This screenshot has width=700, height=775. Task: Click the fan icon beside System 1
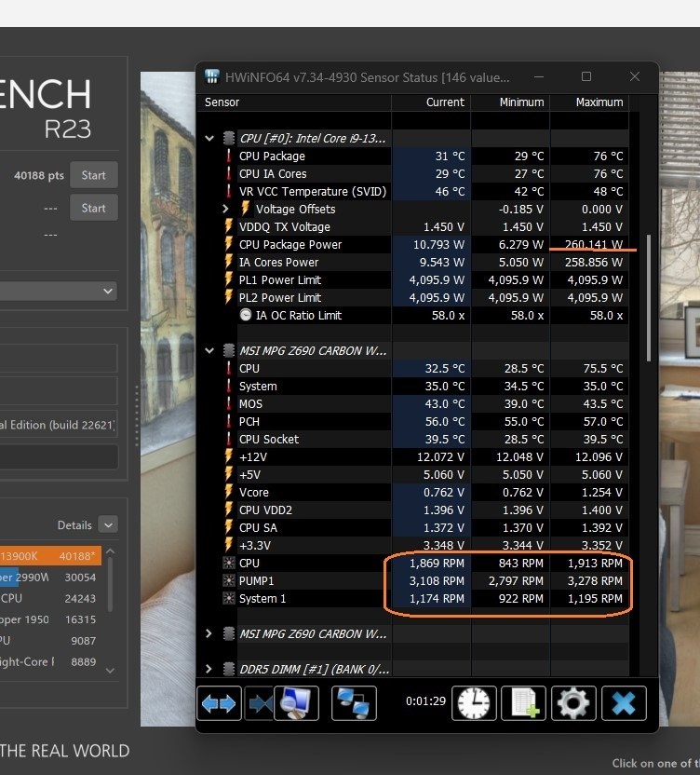229,598
